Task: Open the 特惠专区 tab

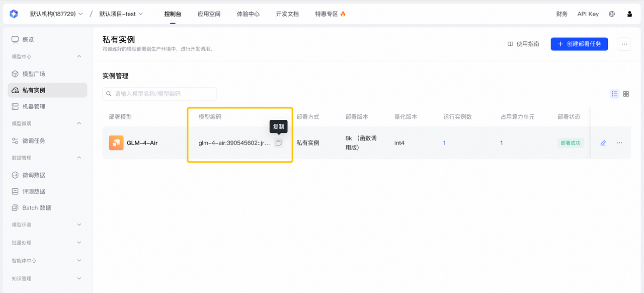Action: tap(330, 14)
